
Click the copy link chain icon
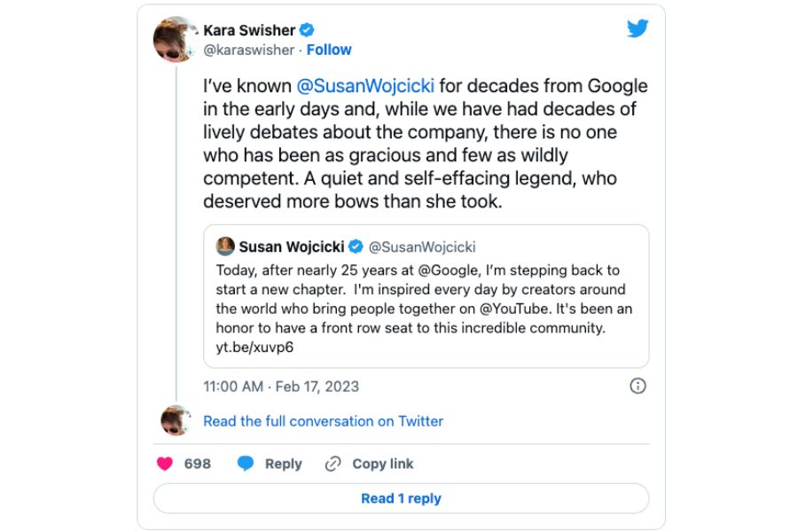tap(333, 464)
